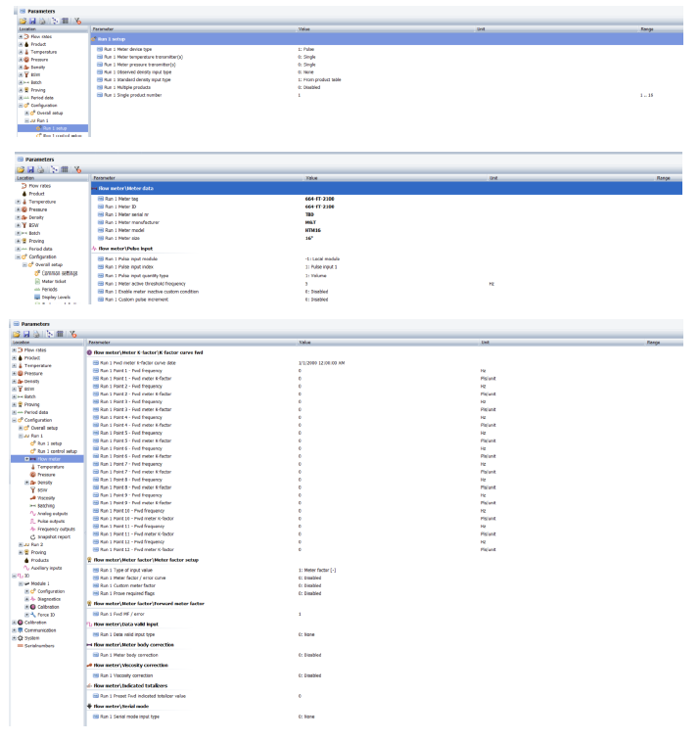Click 'Run 1 Serial mode input type' row
Screen dimensions: 700x741
[x=385, y=717]
